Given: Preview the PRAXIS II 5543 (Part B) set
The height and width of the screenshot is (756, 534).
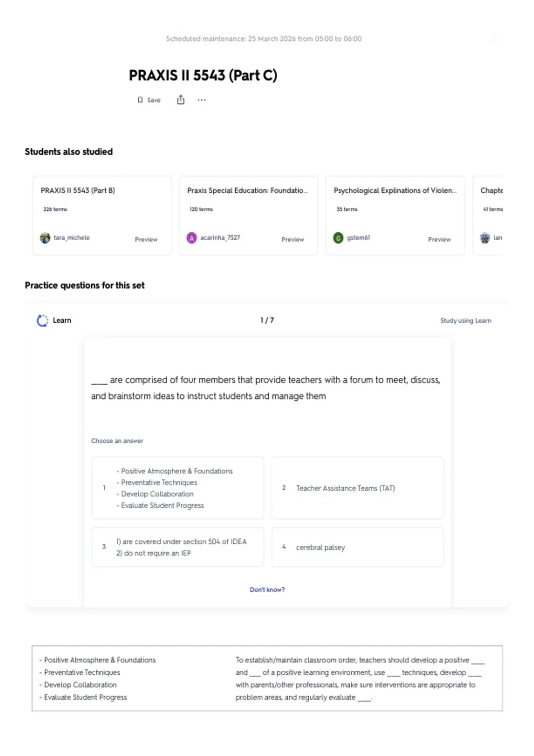Looking at the screenshot, I should 146,239.
